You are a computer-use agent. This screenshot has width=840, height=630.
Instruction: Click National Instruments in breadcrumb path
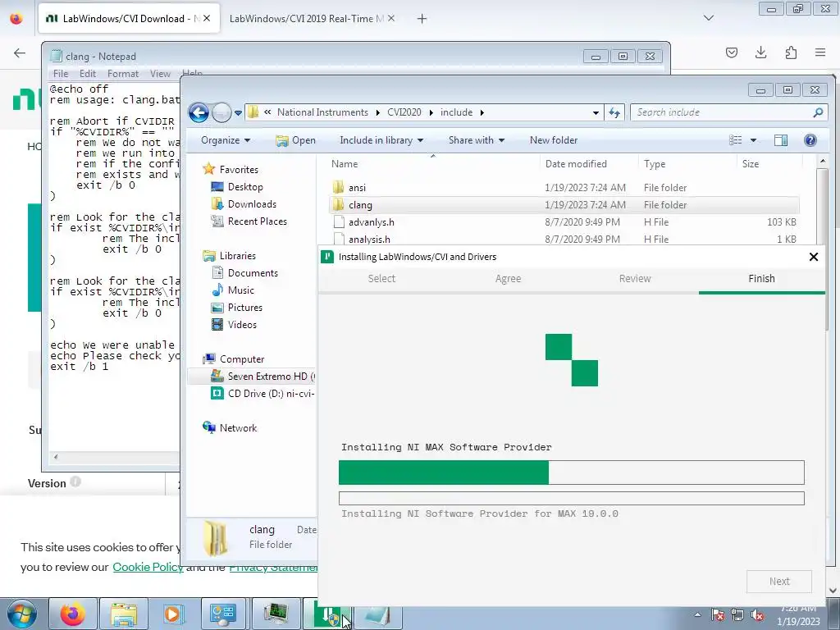(322, 112)
